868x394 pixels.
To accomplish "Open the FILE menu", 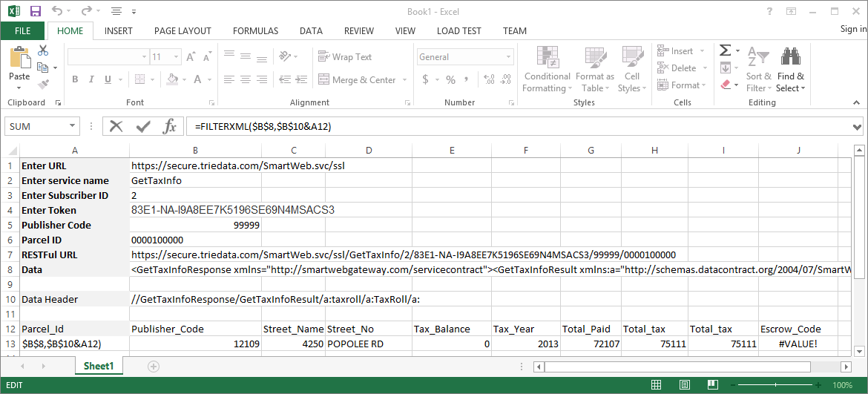I will pyautogui.click(x=22, y=31).
